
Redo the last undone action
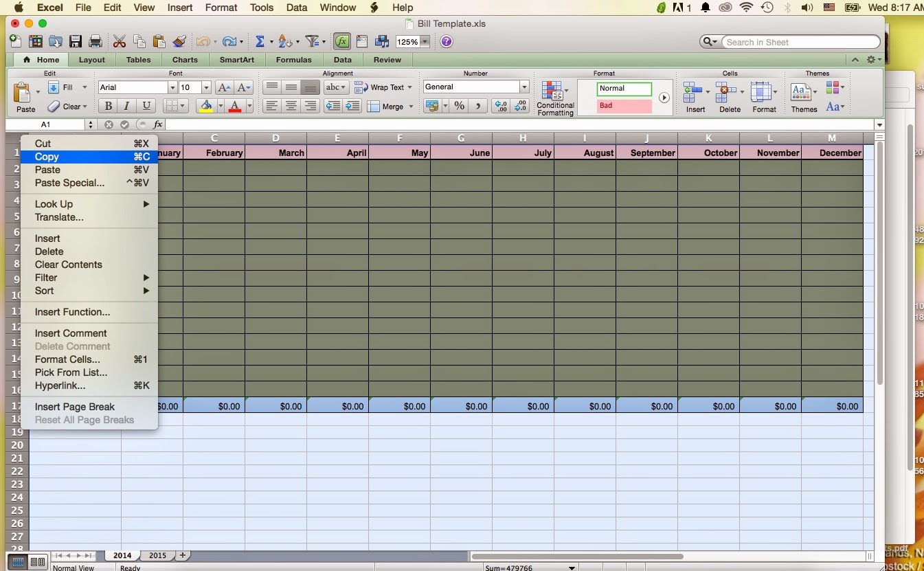(x=229, y=42)
